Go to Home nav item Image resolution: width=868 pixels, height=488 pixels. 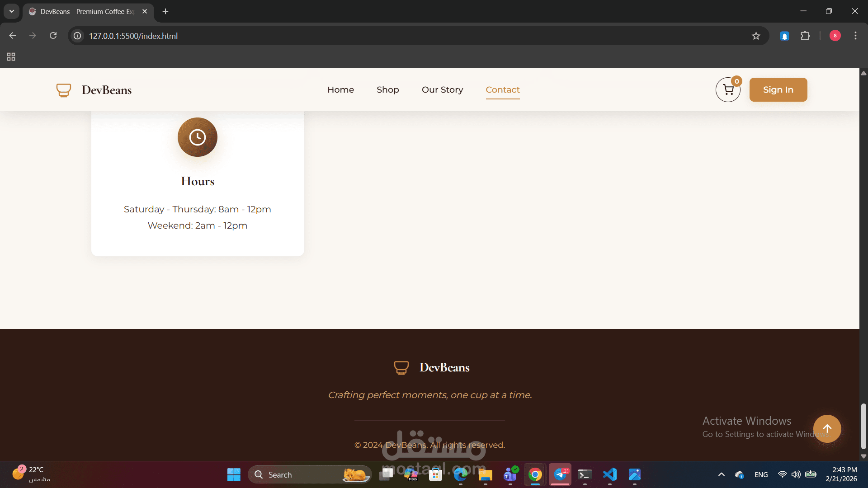point(340,89)
